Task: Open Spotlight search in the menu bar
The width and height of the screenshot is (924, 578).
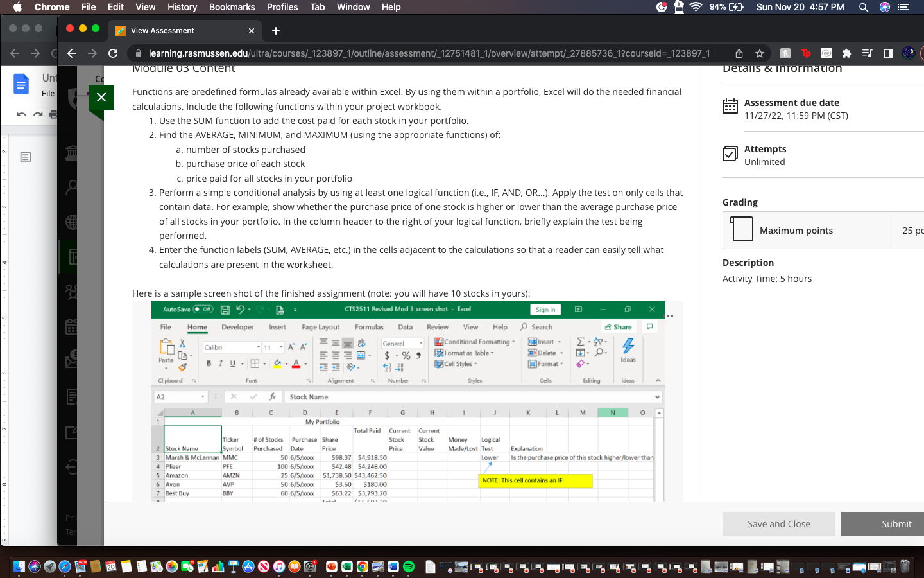Action: tap(864, 7)
